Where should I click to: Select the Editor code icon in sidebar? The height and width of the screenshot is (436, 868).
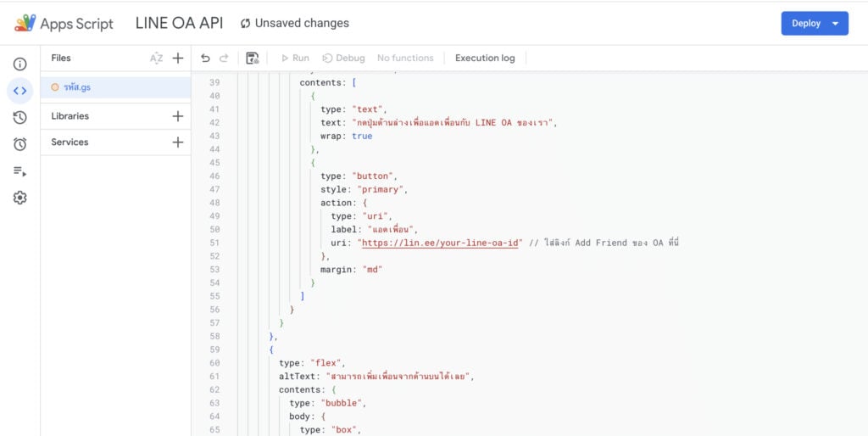20,91
